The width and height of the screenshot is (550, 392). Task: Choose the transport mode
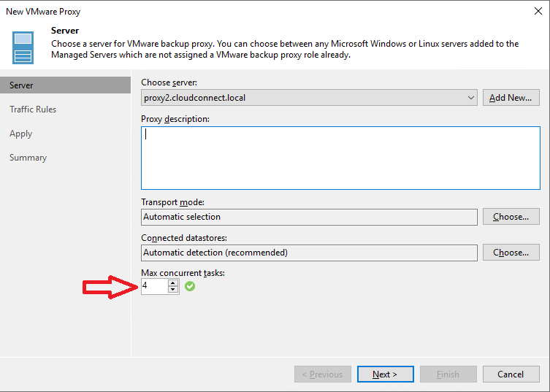coord(511,217)
